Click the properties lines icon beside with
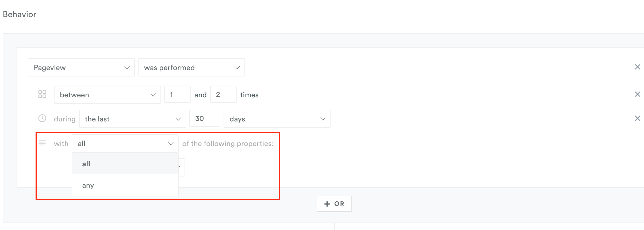 click(x=42, y=143)
